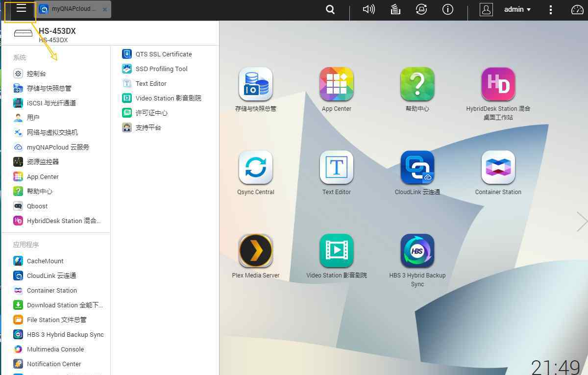The height and width of the screenshot is (375, 588).
Task: Go to next desktop page arrow
Action: click(582, 222)
